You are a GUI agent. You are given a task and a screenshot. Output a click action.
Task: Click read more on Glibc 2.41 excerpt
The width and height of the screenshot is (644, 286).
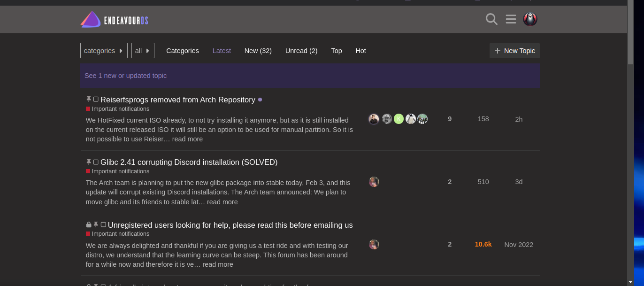pyautogui.click(x=222, y=202)
